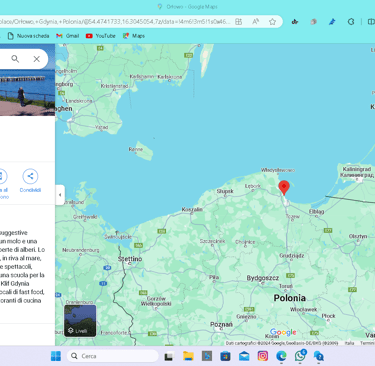Image resolution: width=375 pixels, height=366 pixels.
Task: Click the read aloud icon
Action: pos(256,22)
